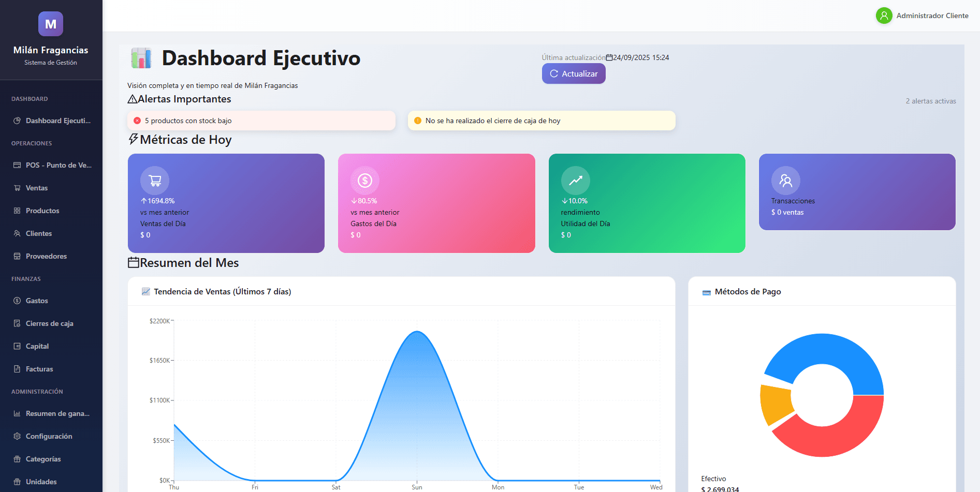This screenshot has height=492, width=980.
Task: Click the Categorías sidebar icon
Action: coord(17,459)
